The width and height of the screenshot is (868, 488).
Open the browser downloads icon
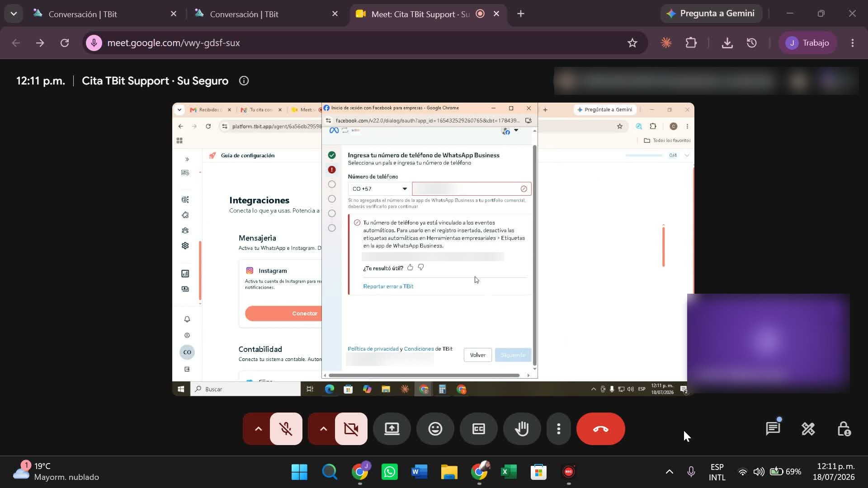[x=727, y=43]
